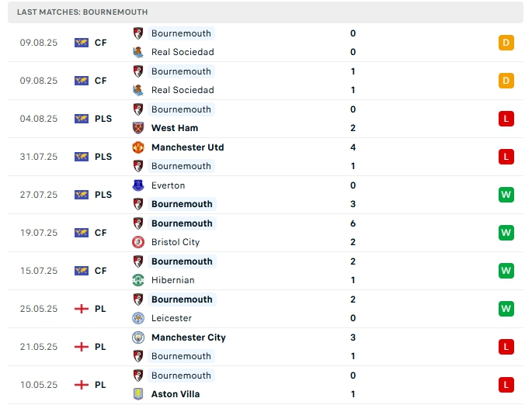Click the Everton club crest icon

point(138,185)
